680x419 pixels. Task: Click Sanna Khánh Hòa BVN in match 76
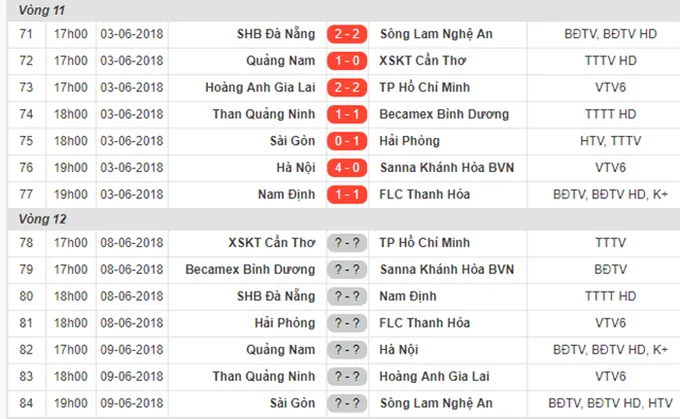(447, 167)
